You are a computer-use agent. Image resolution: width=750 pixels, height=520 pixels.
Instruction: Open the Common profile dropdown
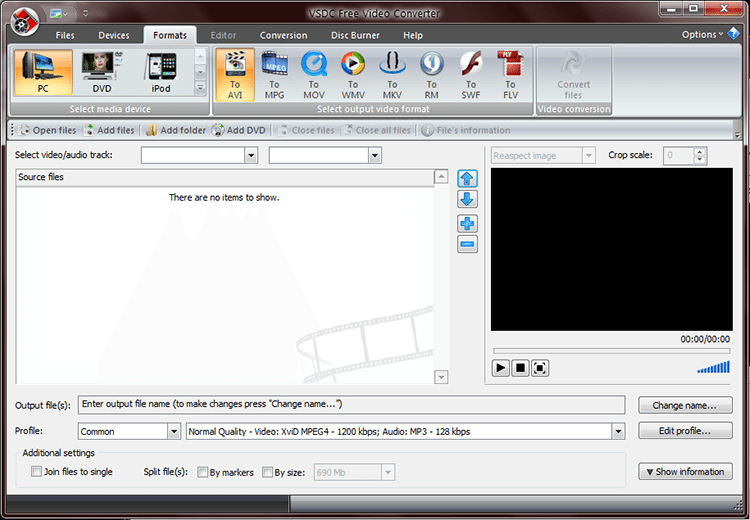(174, 431)
